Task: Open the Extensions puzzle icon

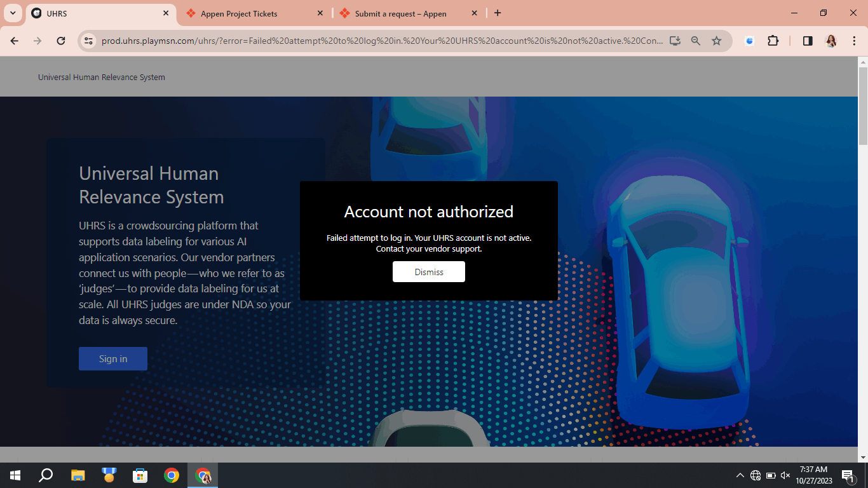Action: (773, 40)
